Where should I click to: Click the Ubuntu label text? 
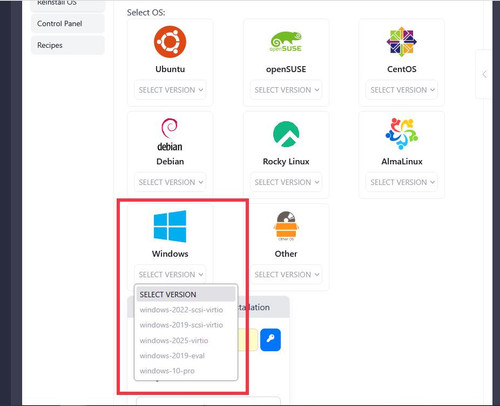[x=170, y=69]
